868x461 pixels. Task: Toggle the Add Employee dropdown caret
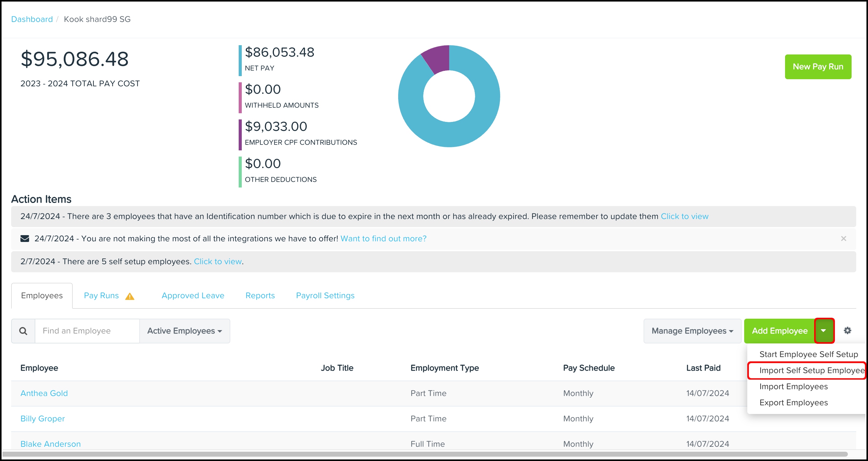(823, 331)
